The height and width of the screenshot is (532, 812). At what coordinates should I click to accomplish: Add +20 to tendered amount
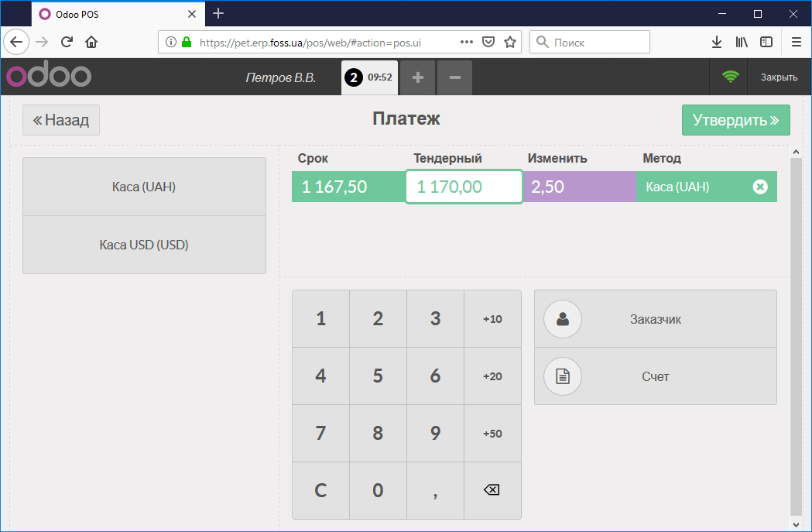[492, 376]
